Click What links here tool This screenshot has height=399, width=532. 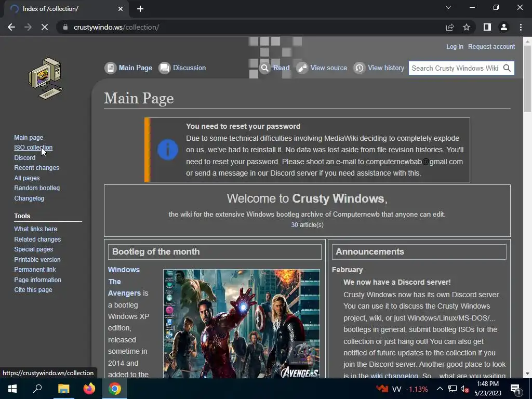pos(36,229)
